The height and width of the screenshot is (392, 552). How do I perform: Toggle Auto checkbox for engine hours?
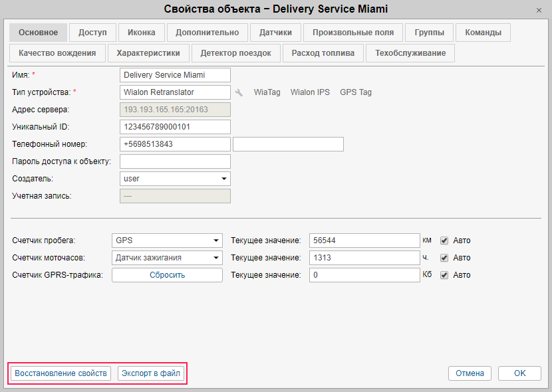click(x=444, y=258)
